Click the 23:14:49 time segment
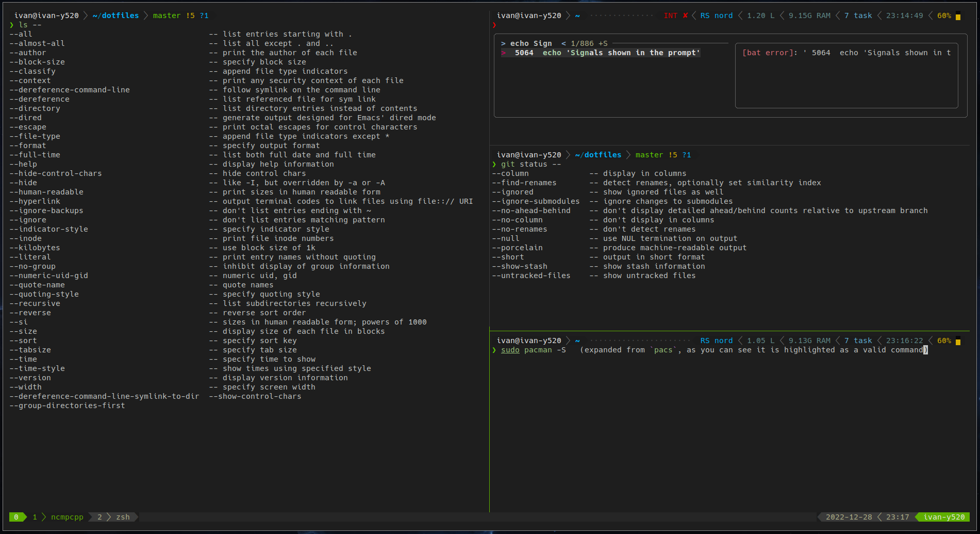The width and height of the screenshot is (980, 534). click(x=905, y=15)
